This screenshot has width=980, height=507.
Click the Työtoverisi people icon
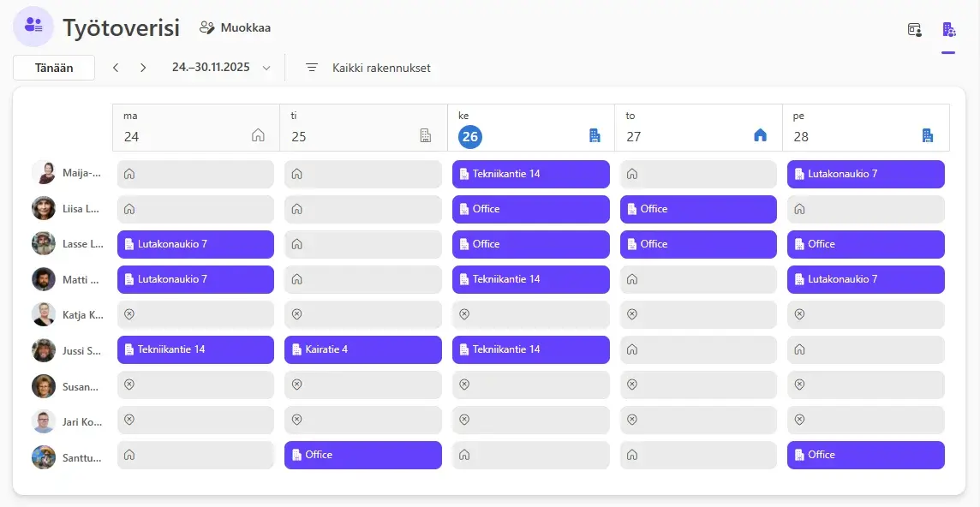pyautogui.click(x=33, y=27)
